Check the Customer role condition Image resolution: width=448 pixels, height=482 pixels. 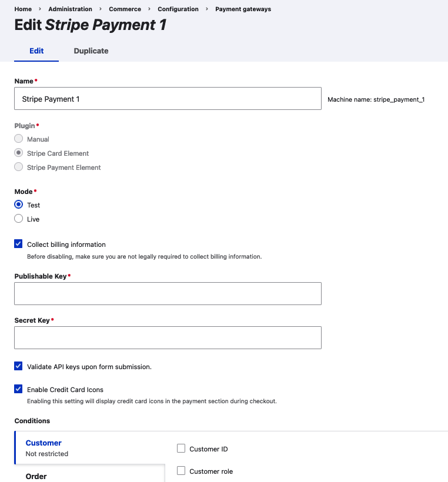[x=181, y=471]
